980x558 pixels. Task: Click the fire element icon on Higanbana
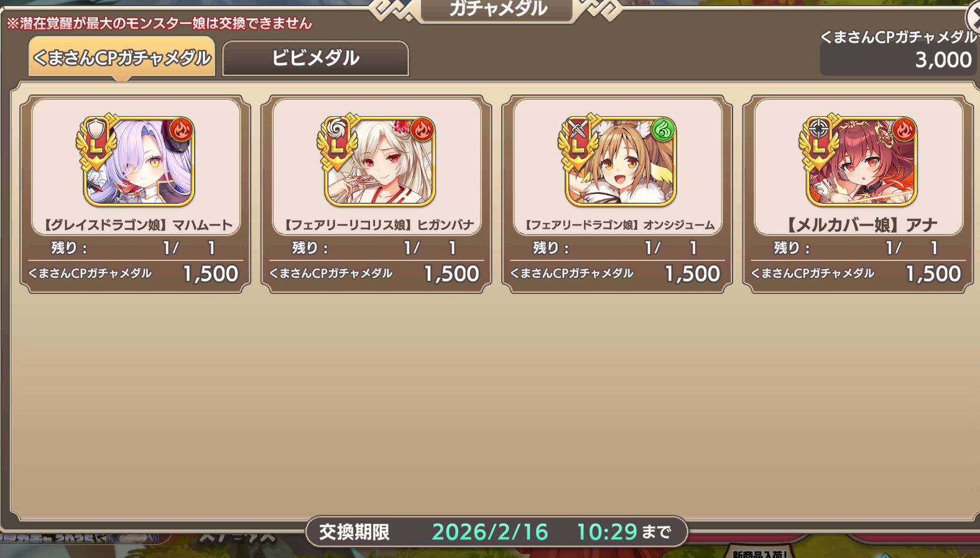click(422, 130)
